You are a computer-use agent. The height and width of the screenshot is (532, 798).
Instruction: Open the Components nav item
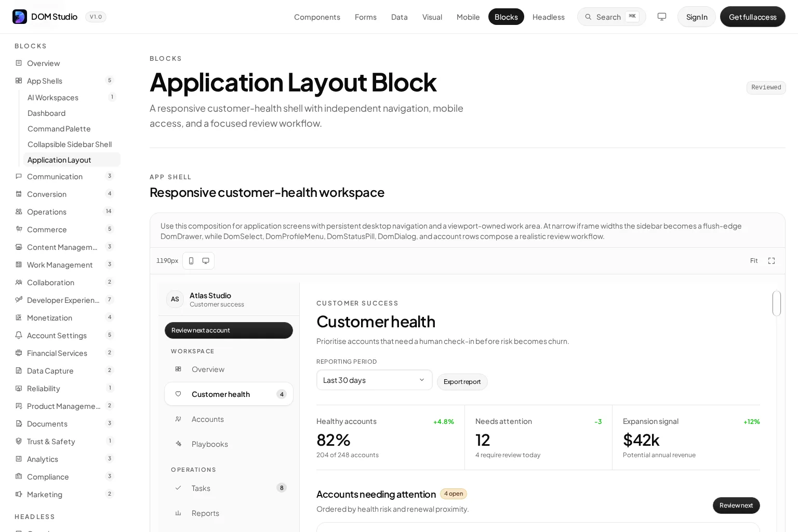pyautogui.click(x=317, y=17)
